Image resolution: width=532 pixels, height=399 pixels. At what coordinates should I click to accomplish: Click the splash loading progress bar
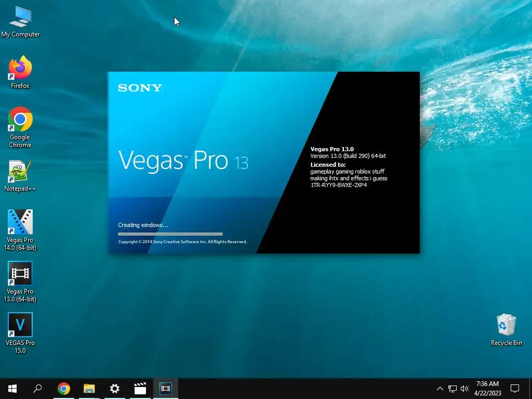[170, 234]
